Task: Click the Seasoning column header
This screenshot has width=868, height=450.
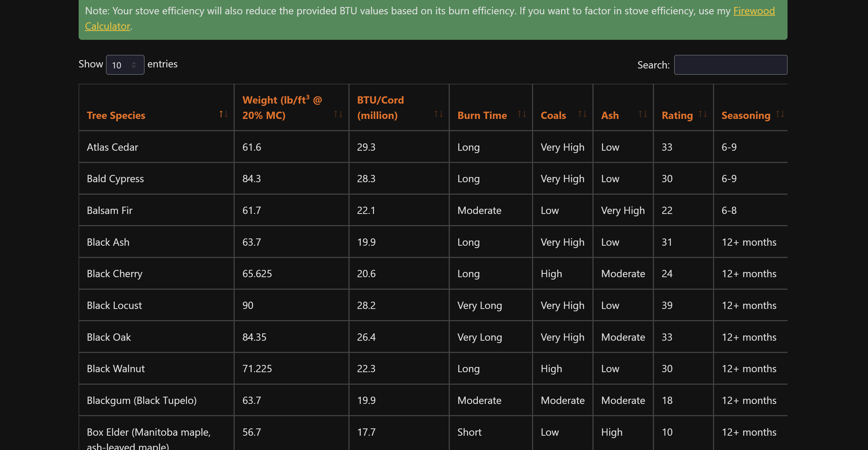Action: (x=745, y=115)
